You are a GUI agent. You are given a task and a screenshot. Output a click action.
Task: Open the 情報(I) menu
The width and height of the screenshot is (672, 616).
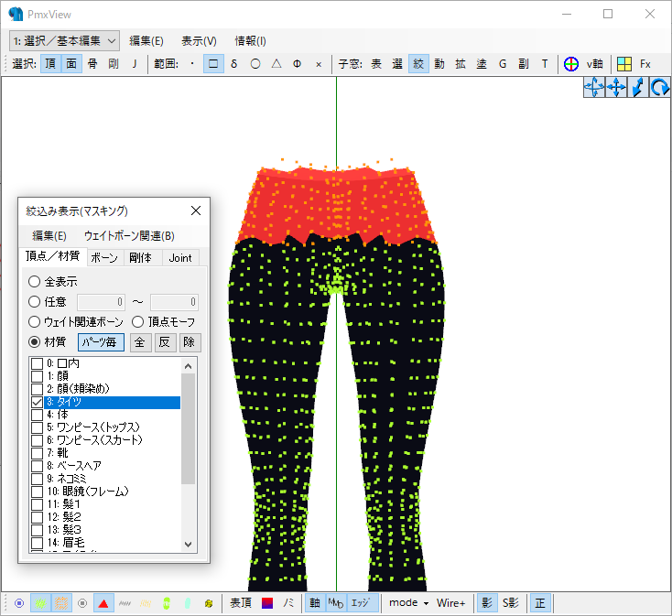tap(250, 41)
